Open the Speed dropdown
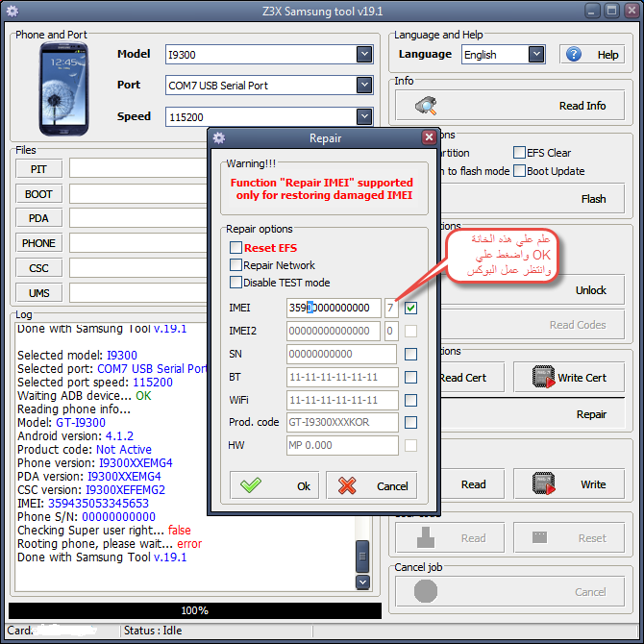The height and width of the screenshot is (644, 644). coord(364,116)
